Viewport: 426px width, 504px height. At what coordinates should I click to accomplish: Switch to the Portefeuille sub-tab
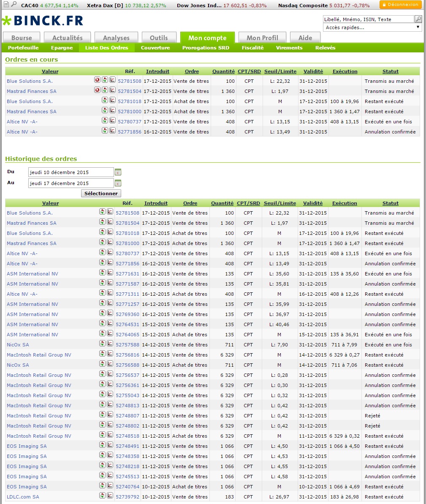[x=23, y=48]
